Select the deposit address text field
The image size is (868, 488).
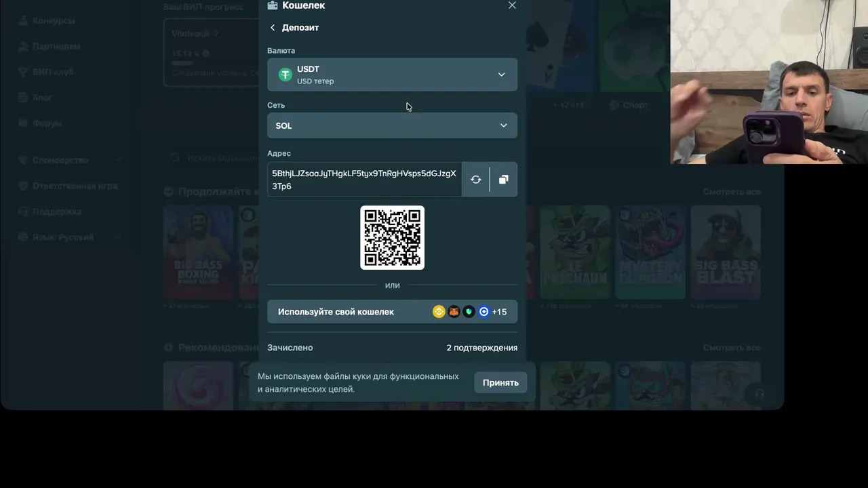[364, 180]
